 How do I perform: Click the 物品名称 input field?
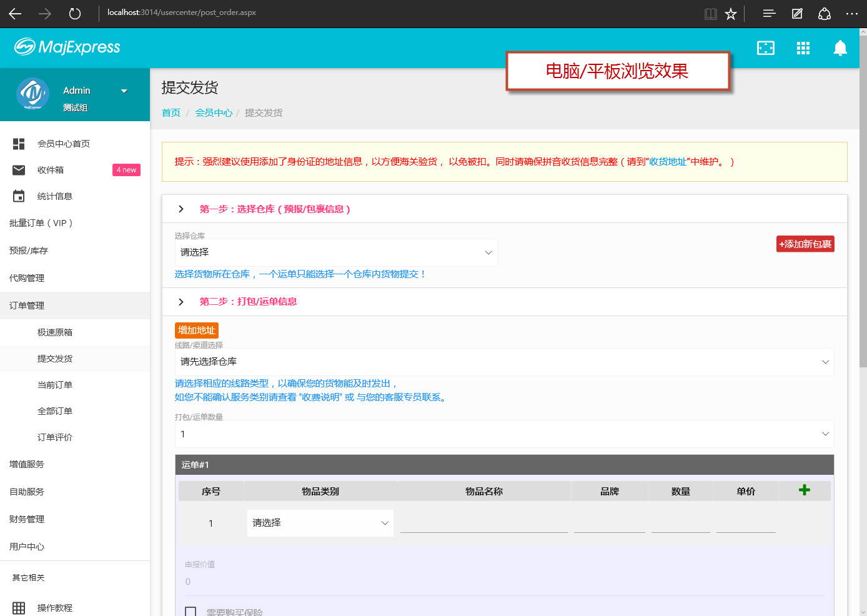pyautogui.click(x=484, y=522)
